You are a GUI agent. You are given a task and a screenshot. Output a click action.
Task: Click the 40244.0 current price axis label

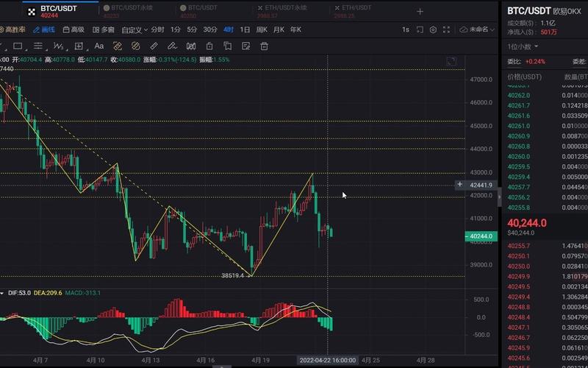[481, 236]
